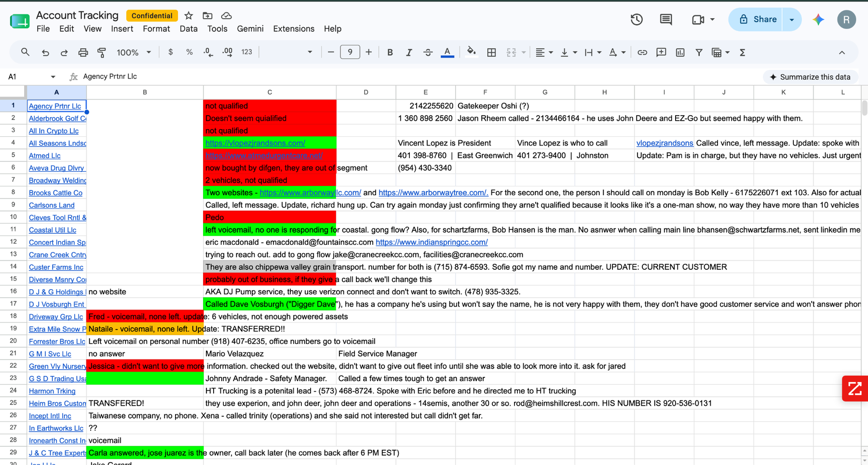Open the filter views dropdown
This screenshot has height=465, width=868.
[720, 53]
